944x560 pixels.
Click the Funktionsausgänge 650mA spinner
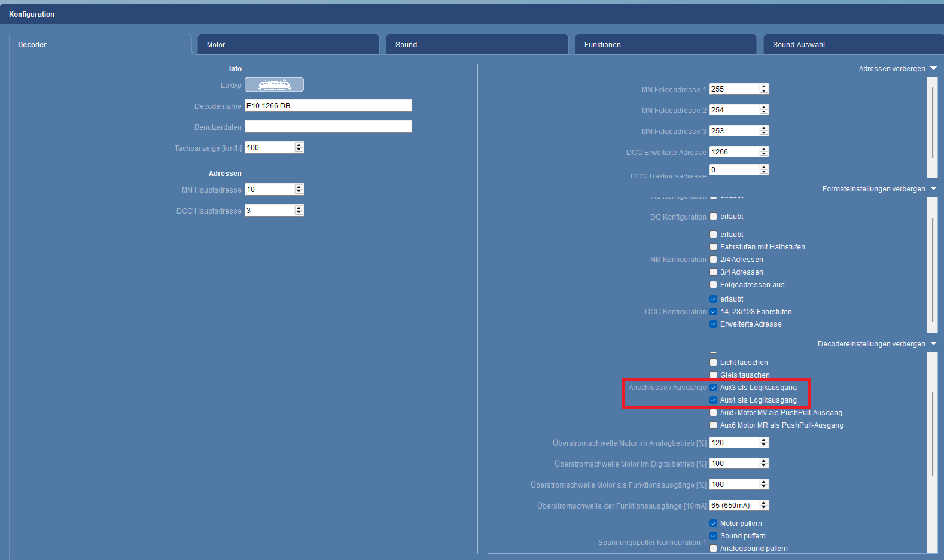pyautogui.click(x=763, y=506)
